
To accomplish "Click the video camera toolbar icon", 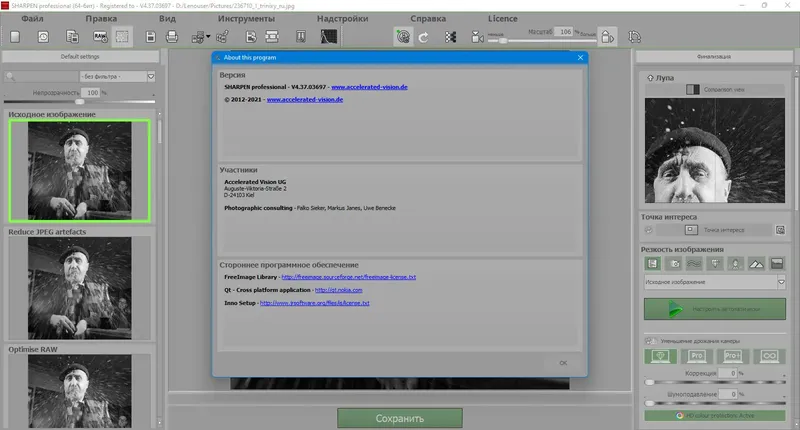I will click(477, 37).
